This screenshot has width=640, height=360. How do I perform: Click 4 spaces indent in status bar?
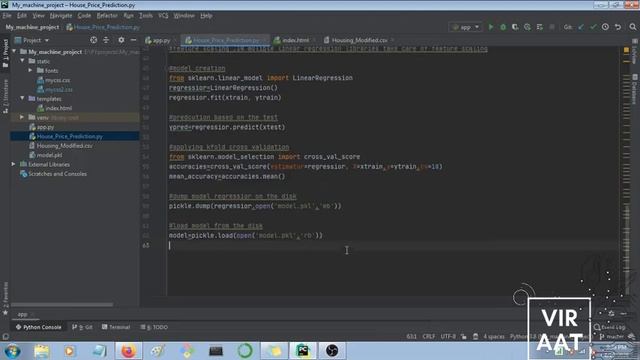coord(494,337)
